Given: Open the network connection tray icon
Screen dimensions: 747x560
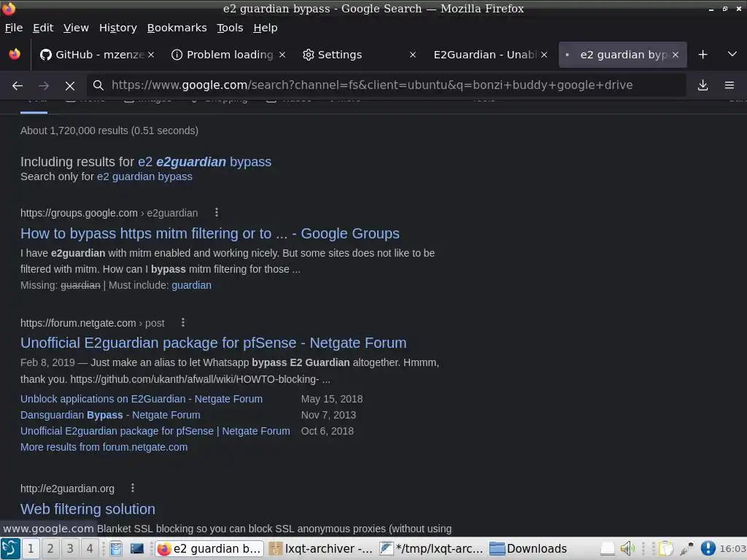Looking at the screenshot, I should (x=686, y=549).
